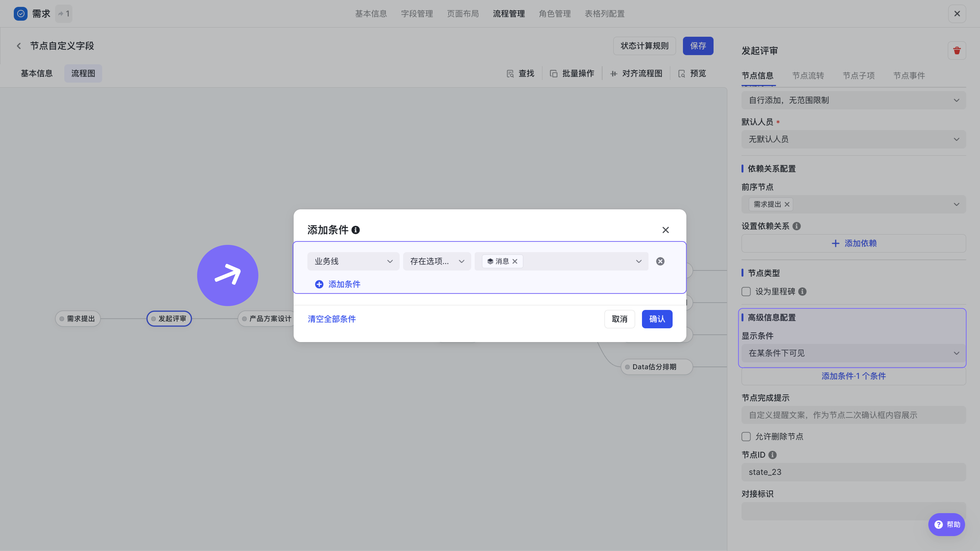Select the 发起评审 flowchart node
Viewport: 980px width, 551px height.
click(x=169, y=319)
